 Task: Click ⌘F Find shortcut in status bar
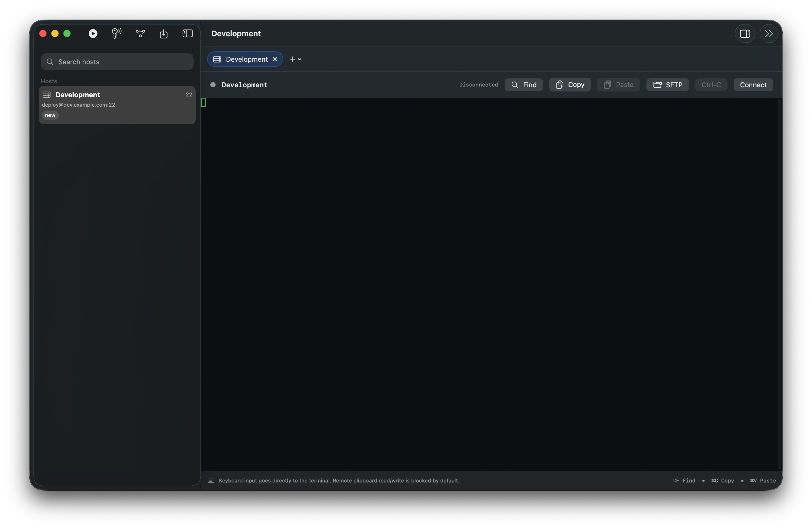pyautogui.click(x=684, y=481)
